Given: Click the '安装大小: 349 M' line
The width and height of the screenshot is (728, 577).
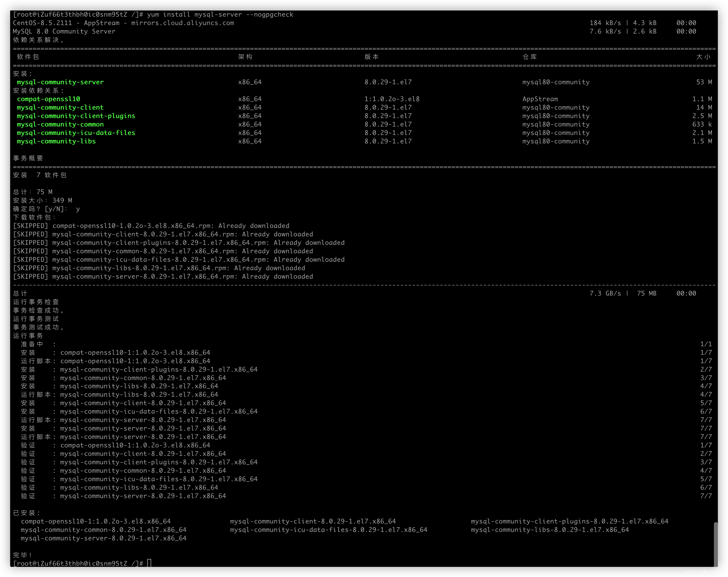Looking at the screenshot, I should 43,200.
